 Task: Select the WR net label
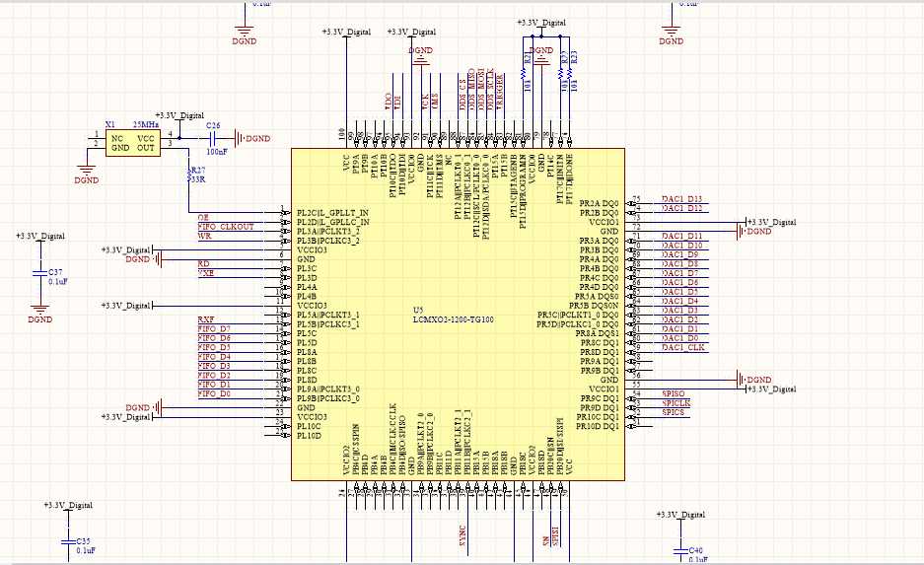[204, 237]
